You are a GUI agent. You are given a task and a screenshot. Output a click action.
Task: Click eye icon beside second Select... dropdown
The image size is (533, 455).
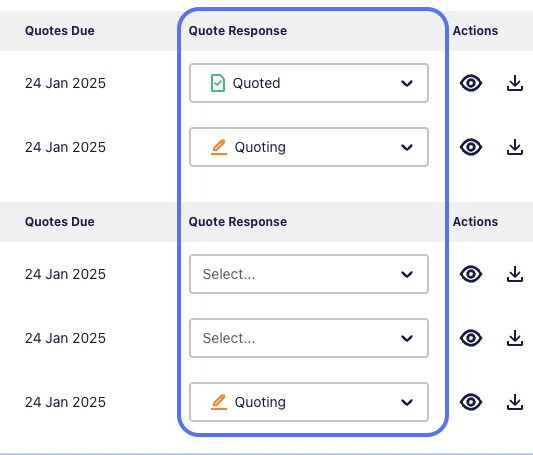(x=471, y=338)
